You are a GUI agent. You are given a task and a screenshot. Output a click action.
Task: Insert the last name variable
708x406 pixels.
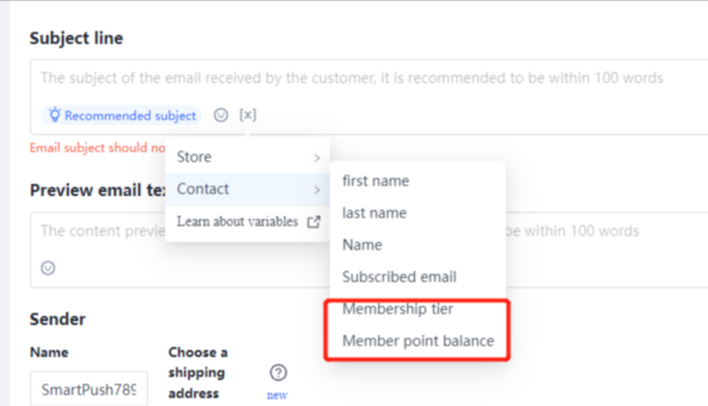tap(374, 213)
